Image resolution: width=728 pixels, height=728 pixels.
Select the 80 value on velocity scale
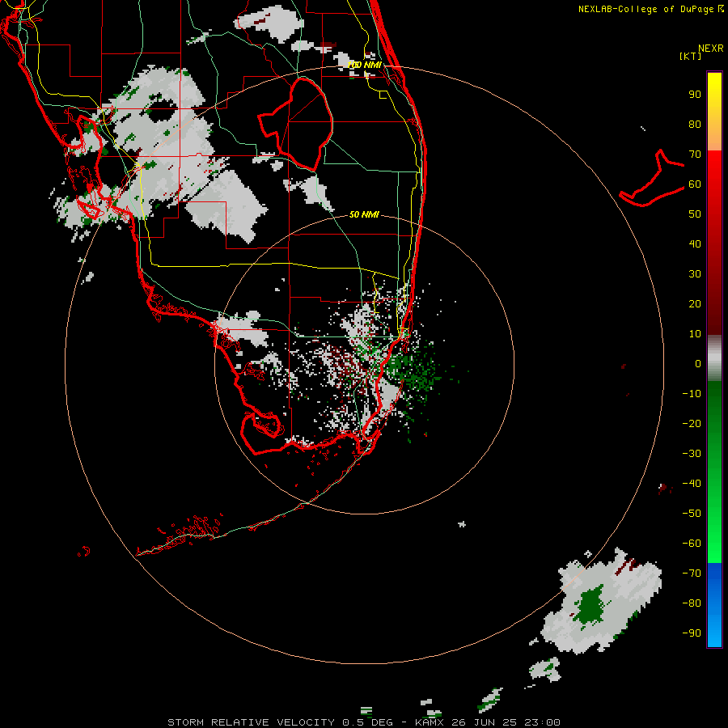click(x=695, y=125)
